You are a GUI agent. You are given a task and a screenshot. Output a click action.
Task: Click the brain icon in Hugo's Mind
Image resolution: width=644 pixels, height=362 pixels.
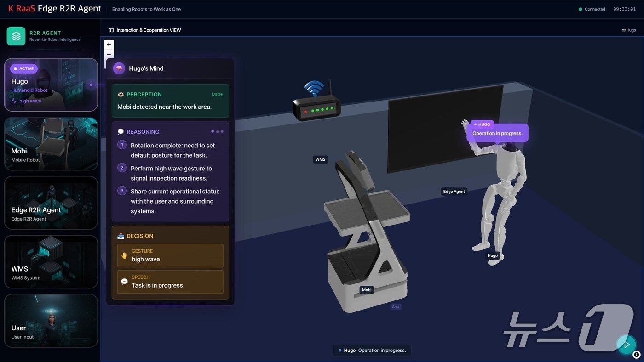pyautogui.click(x=119, y=68)
